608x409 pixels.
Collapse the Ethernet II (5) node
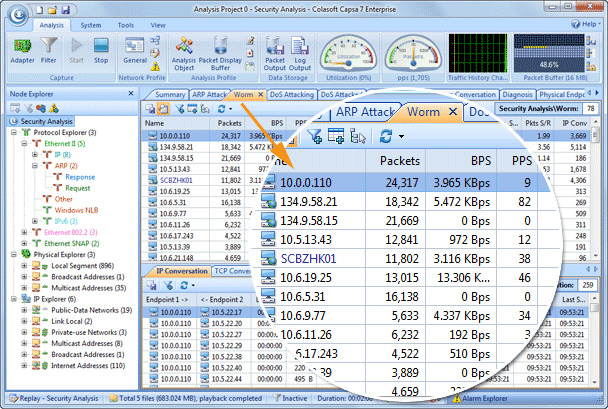[24, 143]
